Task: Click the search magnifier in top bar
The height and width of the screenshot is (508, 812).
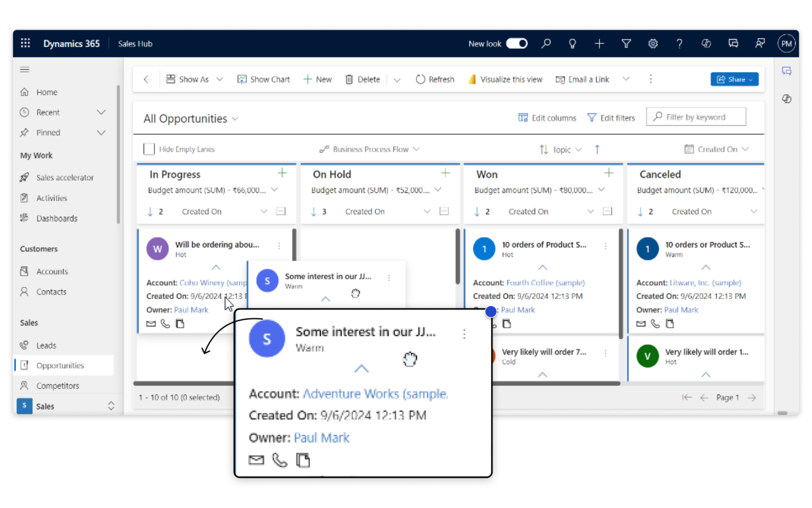Action: point(546,43)
